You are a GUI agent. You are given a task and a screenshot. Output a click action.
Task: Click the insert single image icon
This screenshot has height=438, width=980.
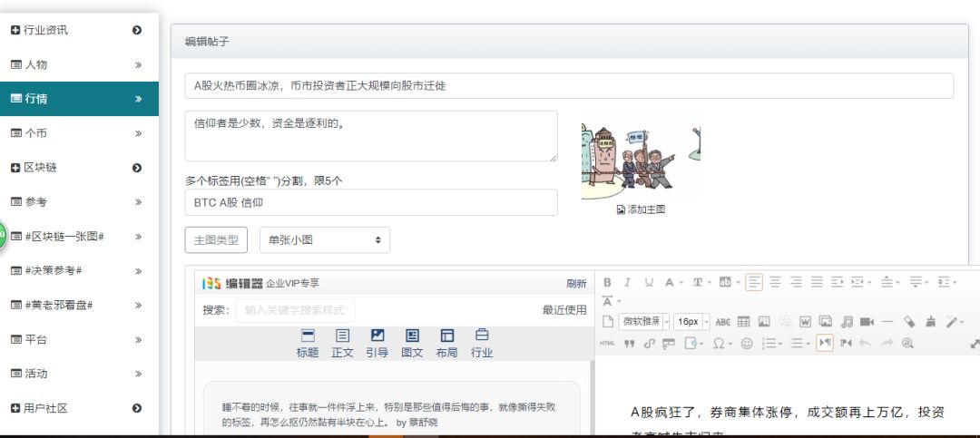[x=764, y=322]
